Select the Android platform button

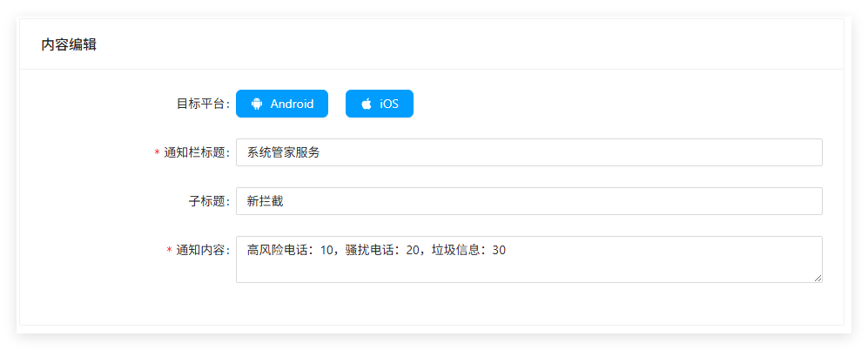(282, 104)
